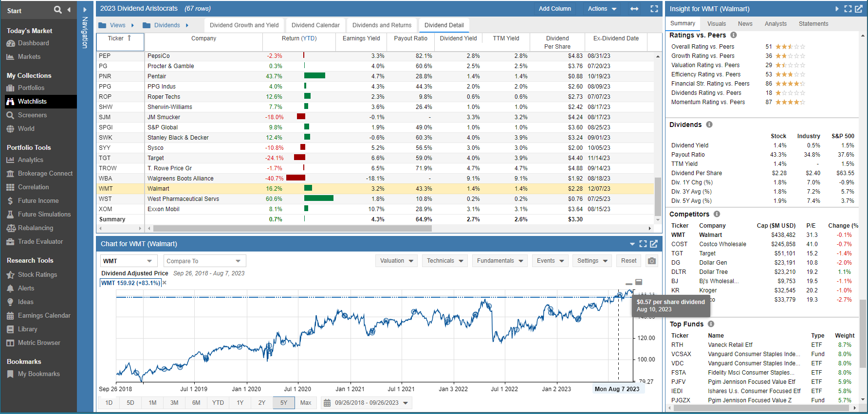Click the table horizontal scrollbar
This screenshot has width=868, height=414.
click(293, 228)
